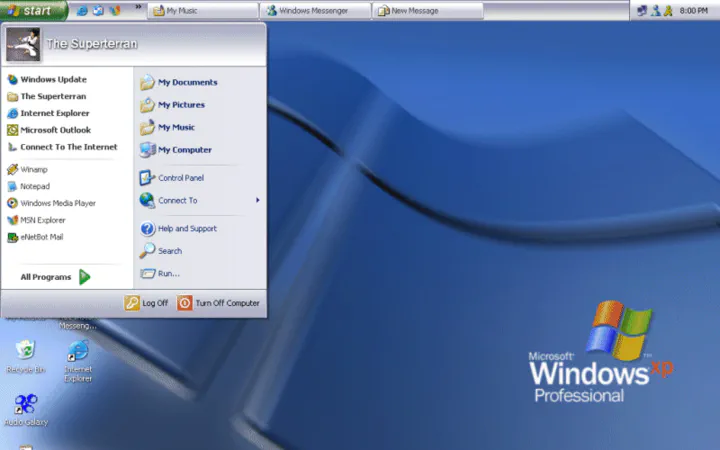Screen dimensions: 720x450
Task: Select Recycle Bin desktop icon
Action: [25, 357]
